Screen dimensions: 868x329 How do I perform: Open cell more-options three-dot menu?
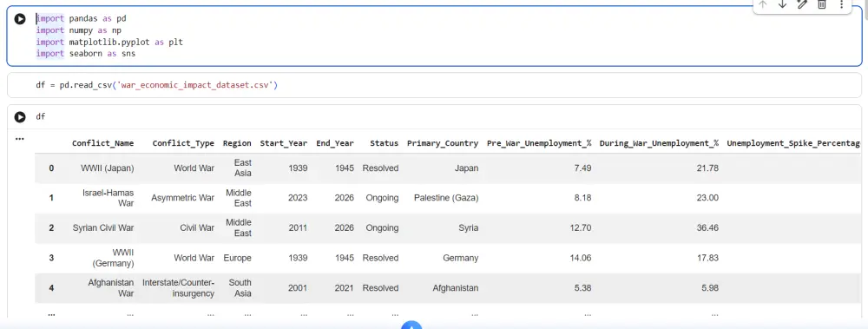[841, 4]
